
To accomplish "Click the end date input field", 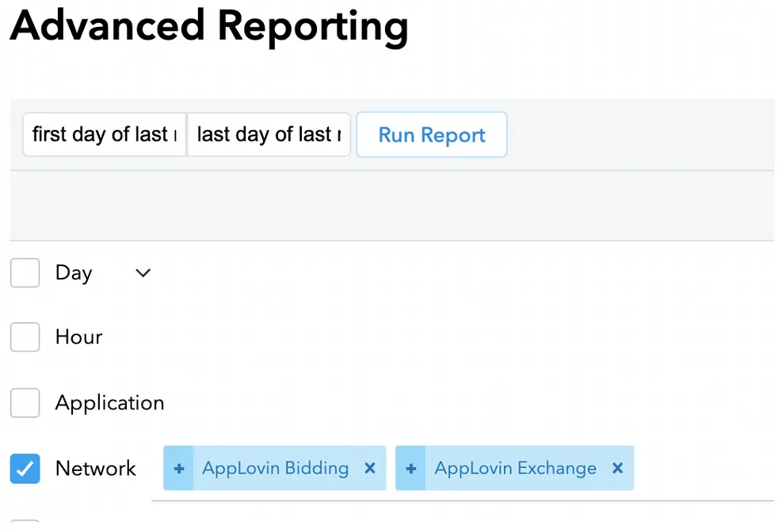I will 268,135.
